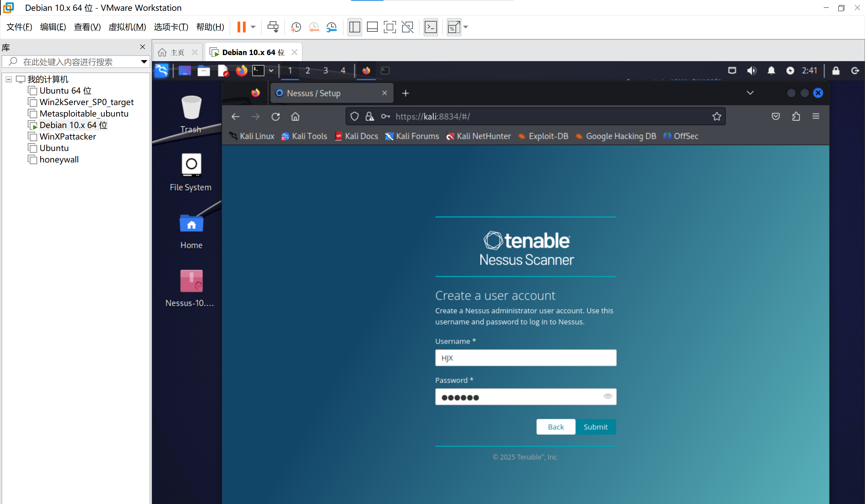
Task: Expand library search filter dropdown arrow
Action: (144, 62)
